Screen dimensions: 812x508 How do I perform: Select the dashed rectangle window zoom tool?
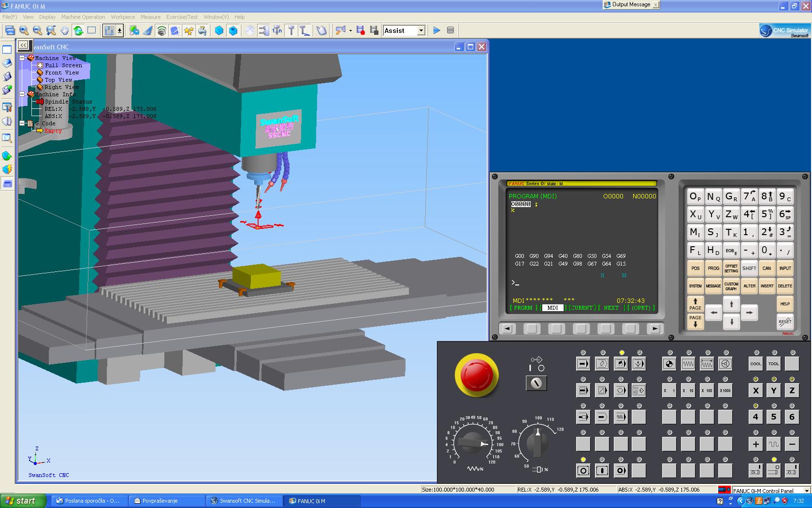point(92,30)
